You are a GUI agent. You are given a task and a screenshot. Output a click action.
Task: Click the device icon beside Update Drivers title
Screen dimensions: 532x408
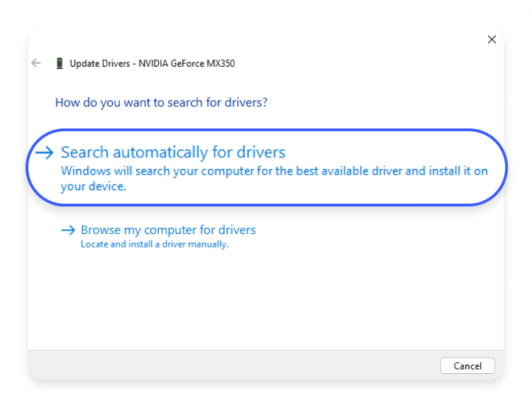[x=59, y=63]
